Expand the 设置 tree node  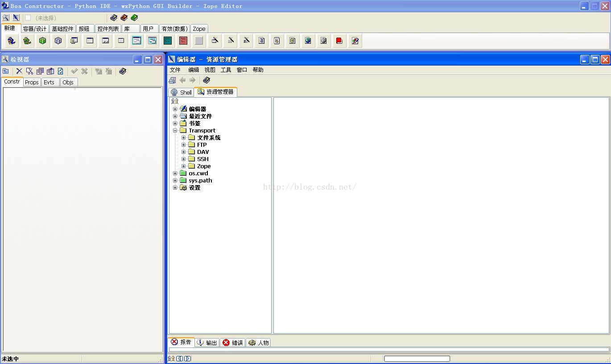click(x=175, y=187)
